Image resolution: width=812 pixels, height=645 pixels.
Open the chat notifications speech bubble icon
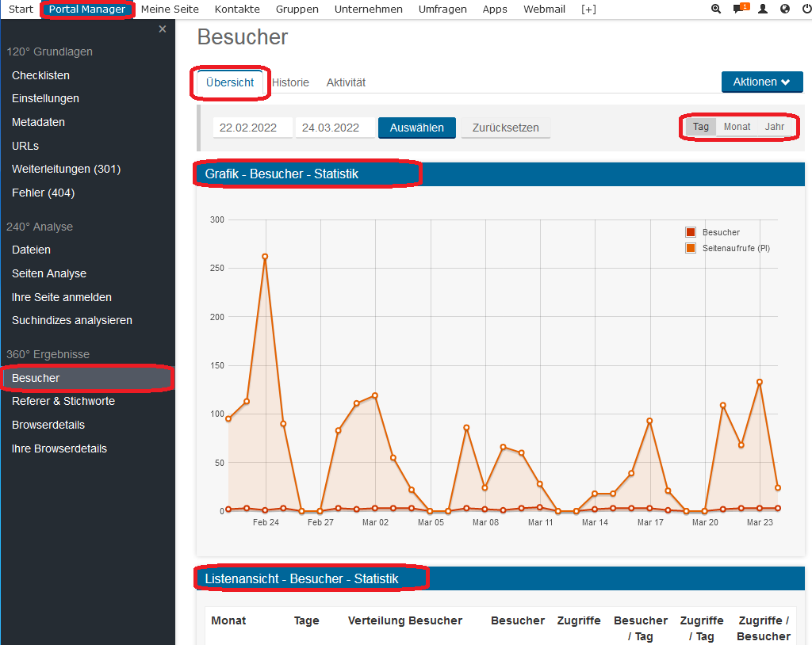741,9
